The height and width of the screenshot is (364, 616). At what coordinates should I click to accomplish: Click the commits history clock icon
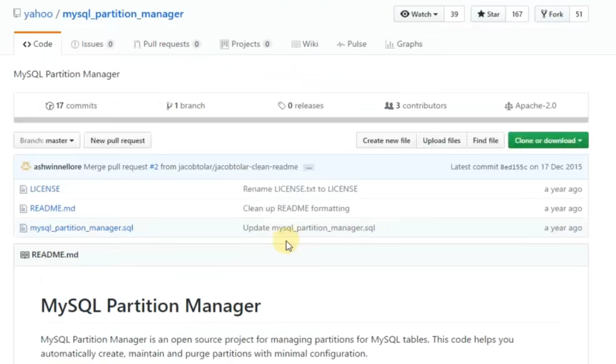click(x=49, y=106)
